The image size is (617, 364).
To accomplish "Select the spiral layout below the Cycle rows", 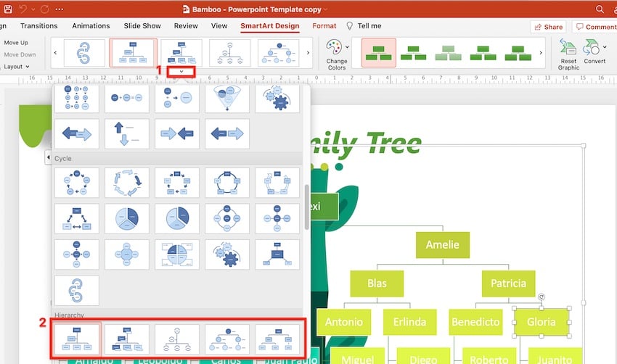I will pyautogui.click(x=76, y=289).
